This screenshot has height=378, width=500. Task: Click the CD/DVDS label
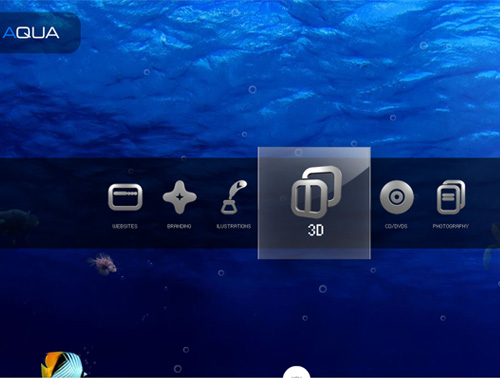(x=396, y=226)
